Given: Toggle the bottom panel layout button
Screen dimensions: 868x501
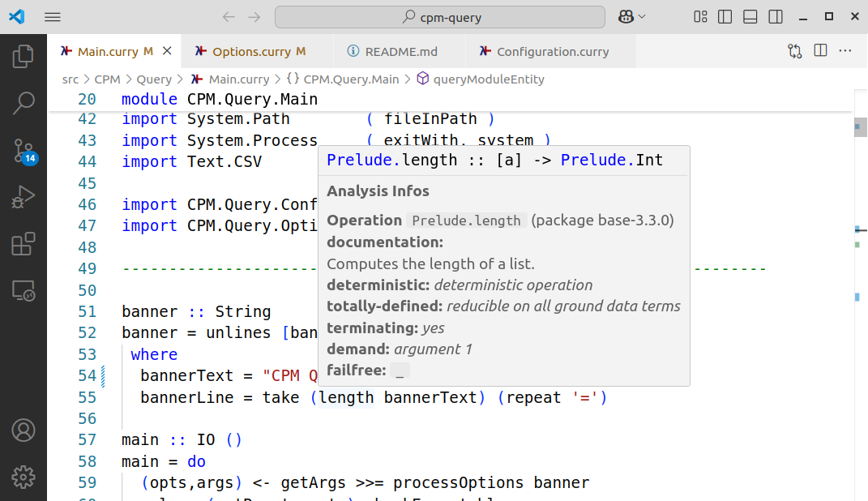Looking at the screenshot, I should [x=750, y=17].
